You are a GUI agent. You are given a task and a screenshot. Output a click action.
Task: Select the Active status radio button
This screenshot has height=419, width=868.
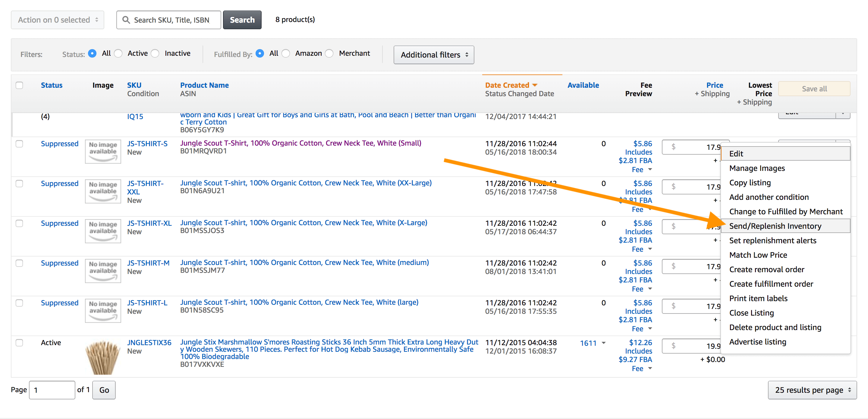[118, 54]
